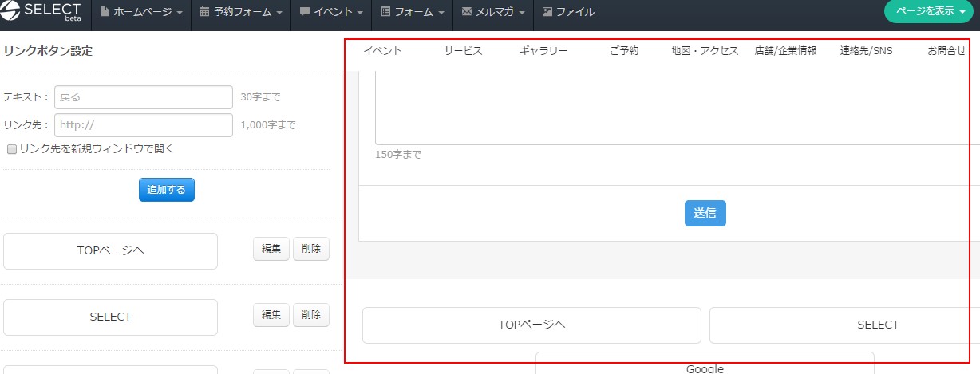Viewport: 980px width, 374px height.
Task: Click the envelope icon beside メルマガ
Action: click(x=467, y=12)
